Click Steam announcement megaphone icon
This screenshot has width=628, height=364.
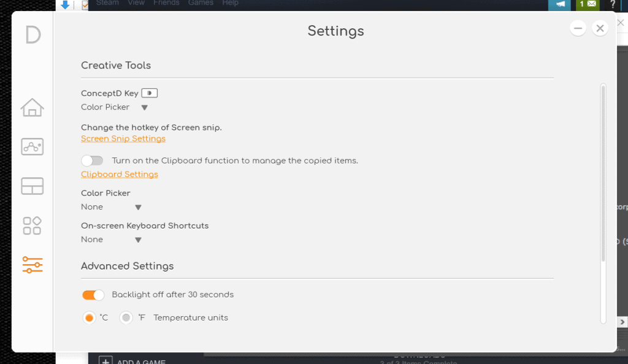point(560,4)
